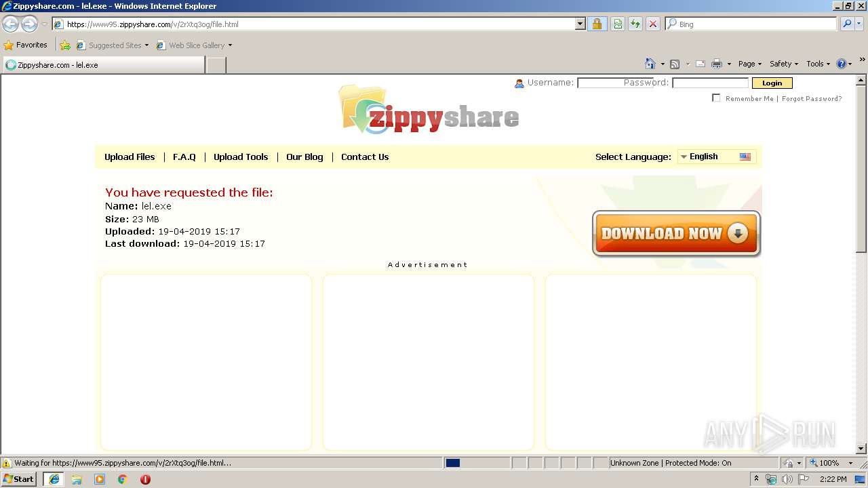Image resolution: width=868 pixels, height=488 pixels.
Task: Open the Select Language English dropdown
Action: point(717,157)
